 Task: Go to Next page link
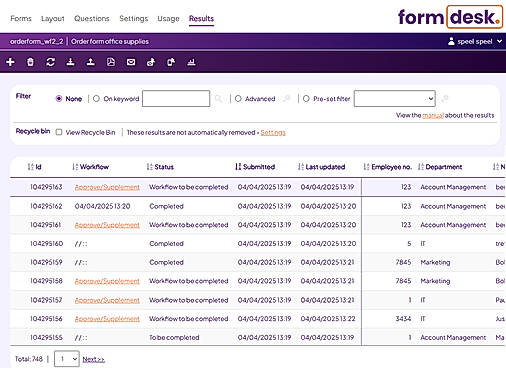[x=94, y=359]
